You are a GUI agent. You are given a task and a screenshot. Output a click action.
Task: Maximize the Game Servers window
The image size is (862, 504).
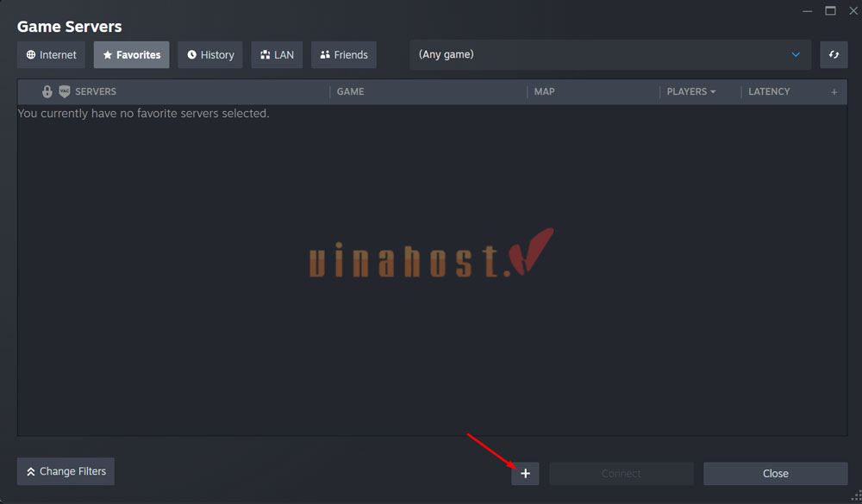click(x=830, y=10)
